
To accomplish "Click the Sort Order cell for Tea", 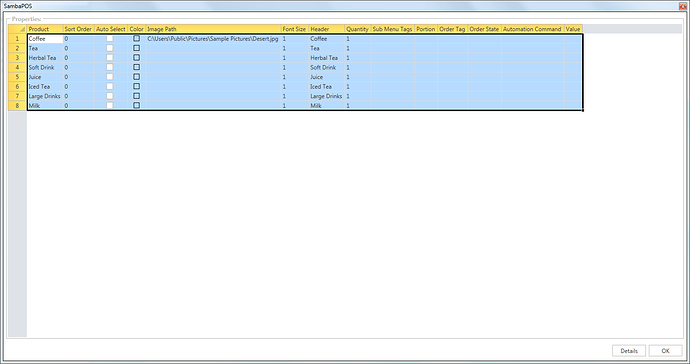I will pyautogui.click(x=78, y=48).
